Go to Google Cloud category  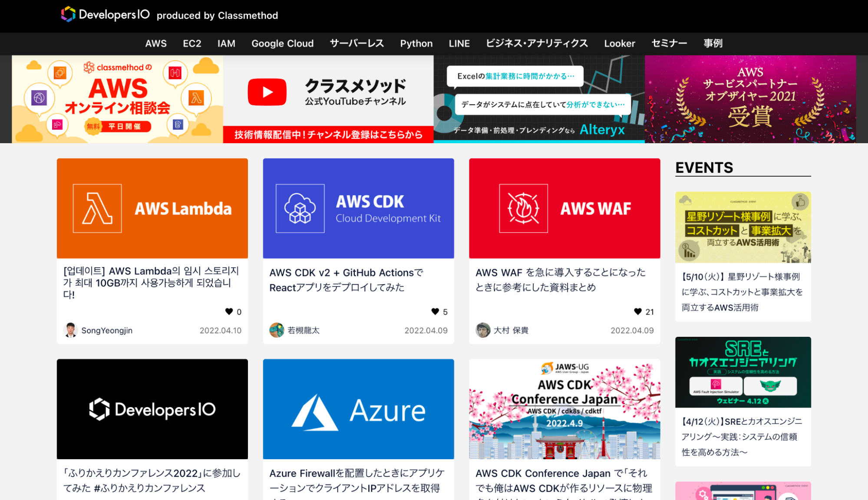283,43
